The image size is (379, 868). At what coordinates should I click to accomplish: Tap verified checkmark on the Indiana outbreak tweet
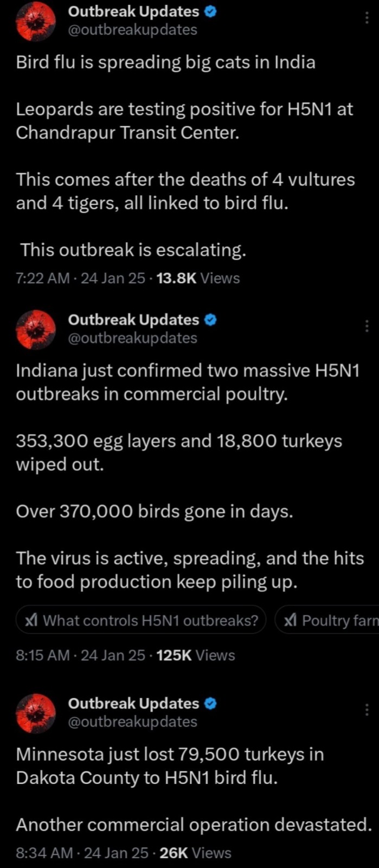211,320
